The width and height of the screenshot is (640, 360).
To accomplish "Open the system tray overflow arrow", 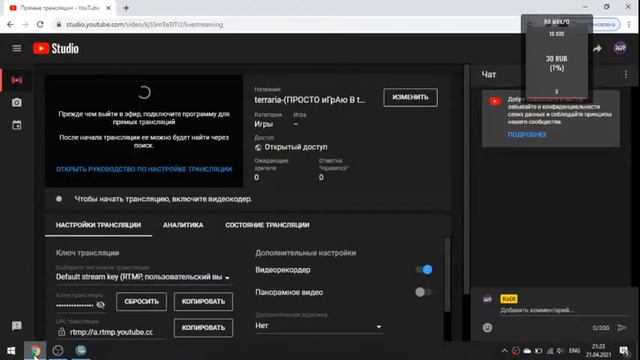I will pos(504,351).
